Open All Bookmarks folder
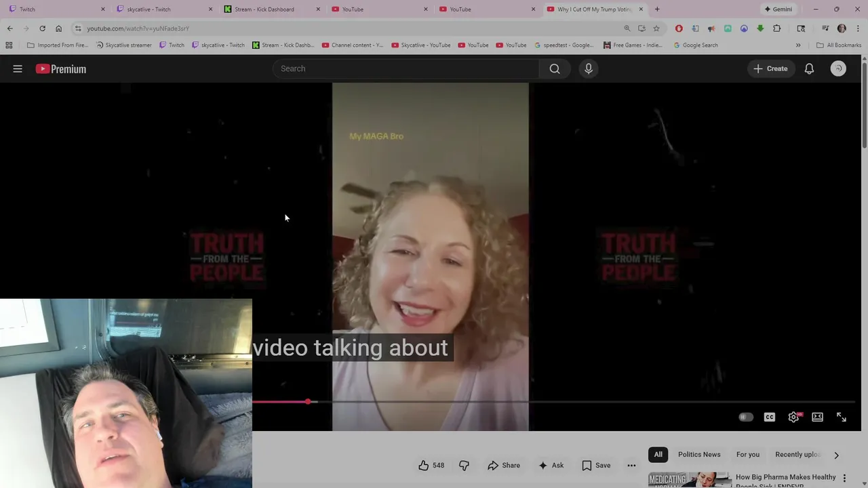The width and height of the screenshot is (868, 488). click(x=839, y=45)
